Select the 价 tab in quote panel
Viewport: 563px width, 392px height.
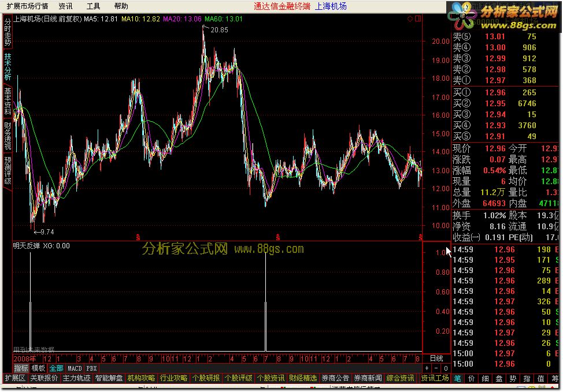(472, 378)
